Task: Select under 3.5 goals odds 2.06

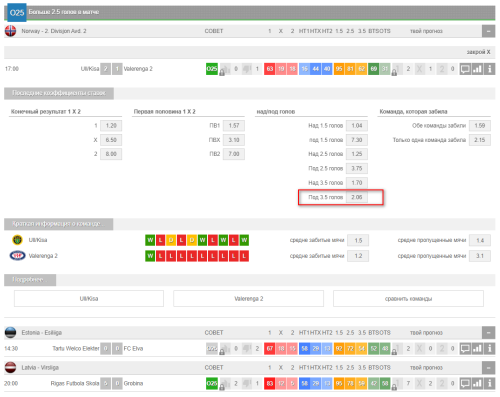Action: click(357, 197)
